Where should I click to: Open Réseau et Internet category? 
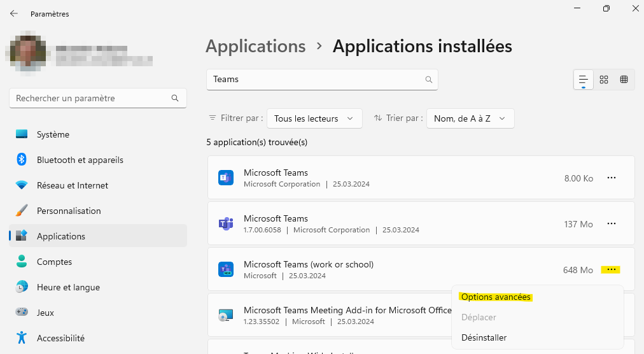(x=98, y=185)
